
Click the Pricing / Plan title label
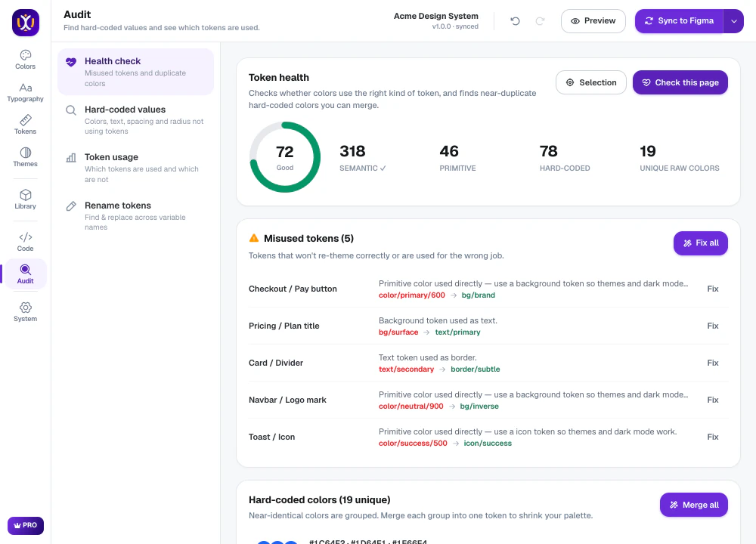(x=284, y=326)
